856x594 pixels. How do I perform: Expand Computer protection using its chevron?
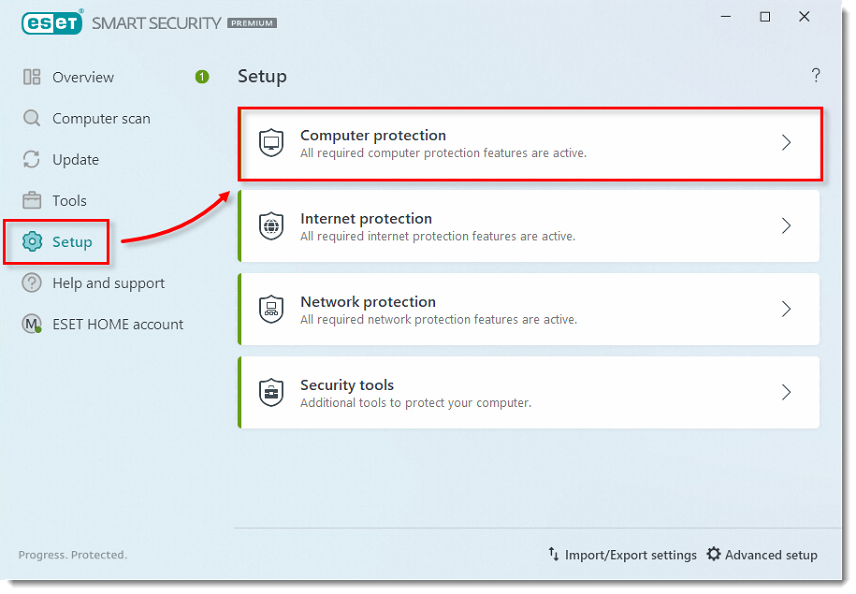tap(786, 142)
